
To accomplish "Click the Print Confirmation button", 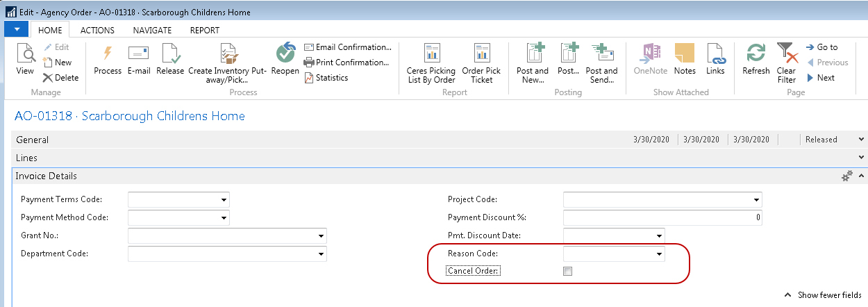I will click(346, 63).
